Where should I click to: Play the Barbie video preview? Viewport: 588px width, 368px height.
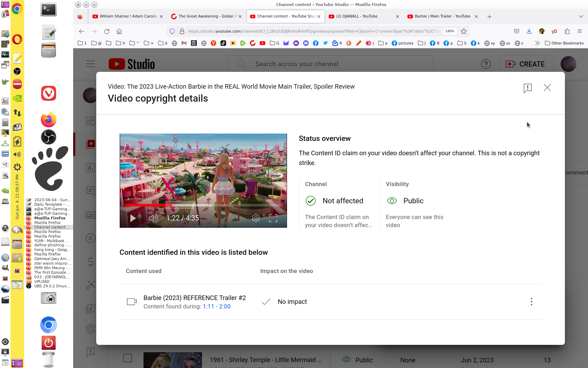[x=133, y=218]
